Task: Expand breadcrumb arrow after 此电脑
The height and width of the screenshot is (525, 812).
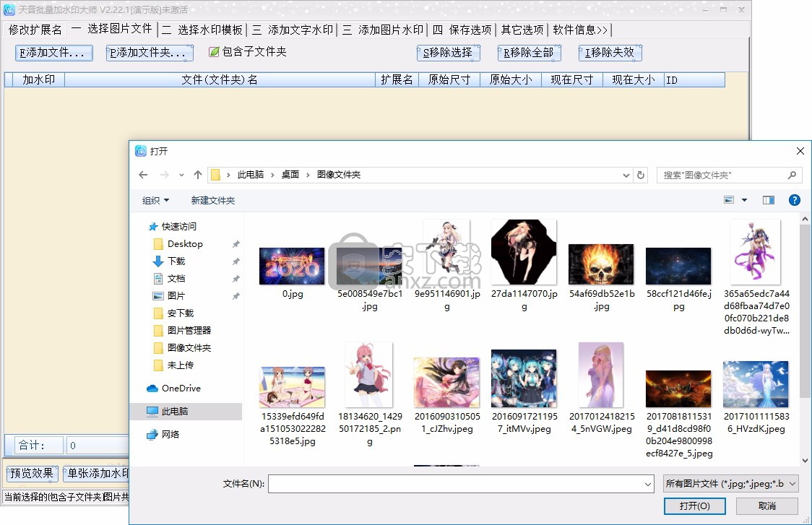Action: 272,175
